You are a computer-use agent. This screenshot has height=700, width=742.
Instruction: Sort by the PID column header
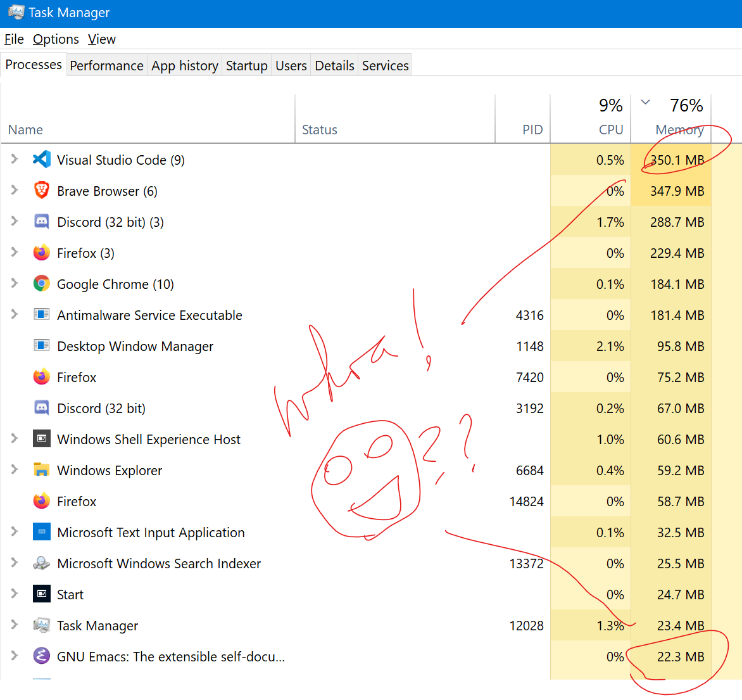pyautogui.click(x=523, y=118)
